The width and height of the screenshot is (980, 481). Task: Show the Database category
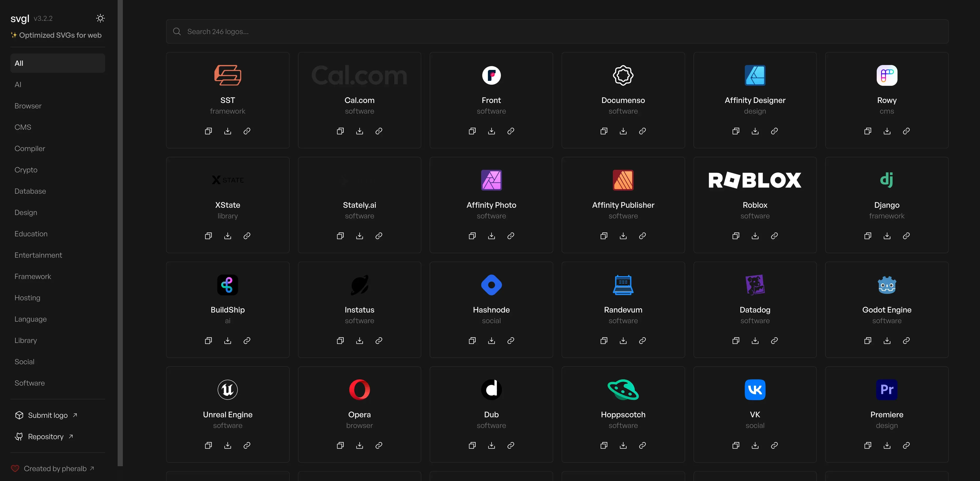[58, 191]
